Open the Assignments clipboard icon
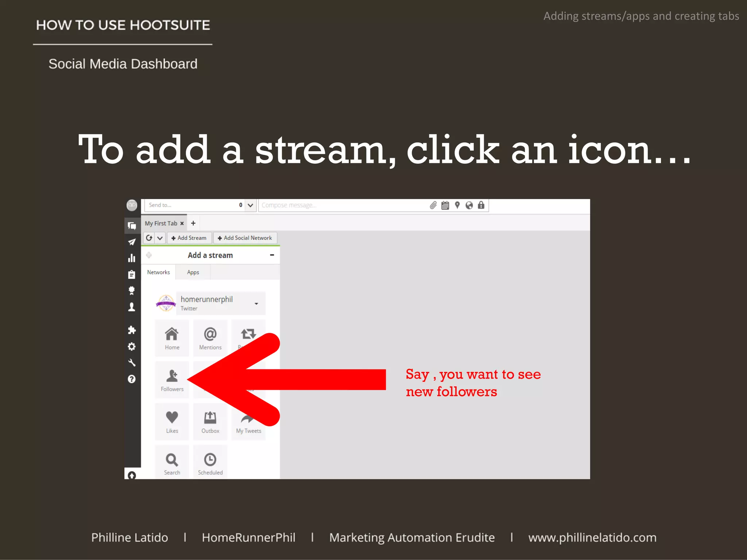The width and height of the screenshot is (747, 560). [132, 275]
